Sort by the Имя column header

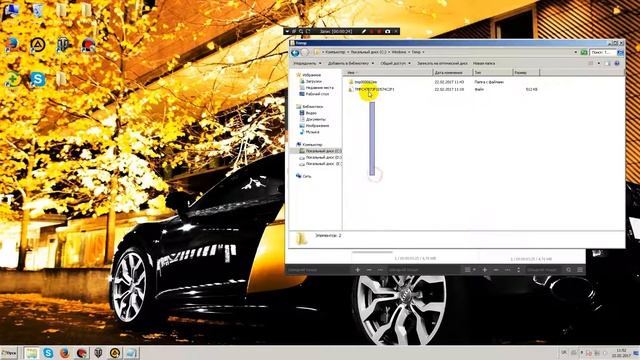(x=388, y=73)
